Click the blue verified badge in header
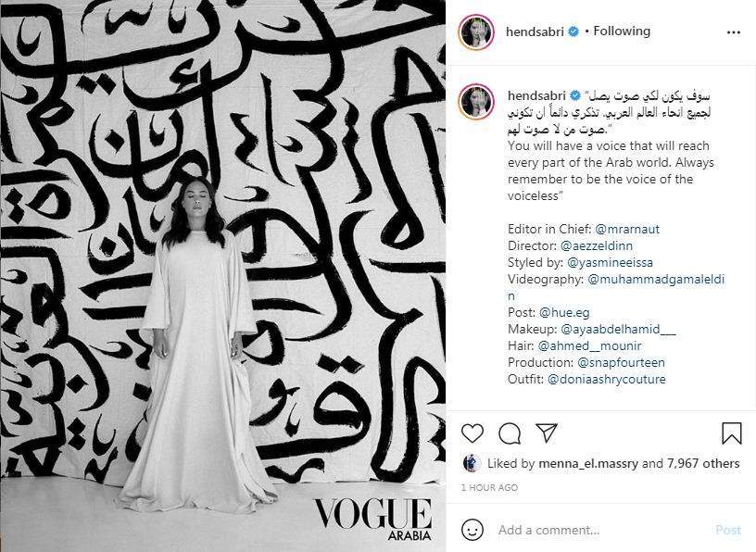This screenshot has height=552, width=756. coord(573,31)
